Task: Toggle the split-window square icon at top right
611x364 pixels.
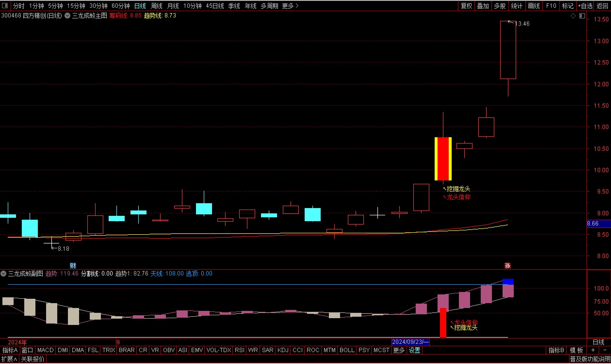Action: pyautogui.click(x=582, y=16)
